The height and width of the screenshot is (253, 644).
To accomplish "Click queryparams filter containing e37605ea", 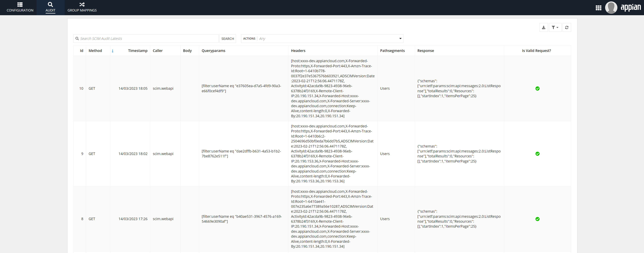I will [241, 89].
